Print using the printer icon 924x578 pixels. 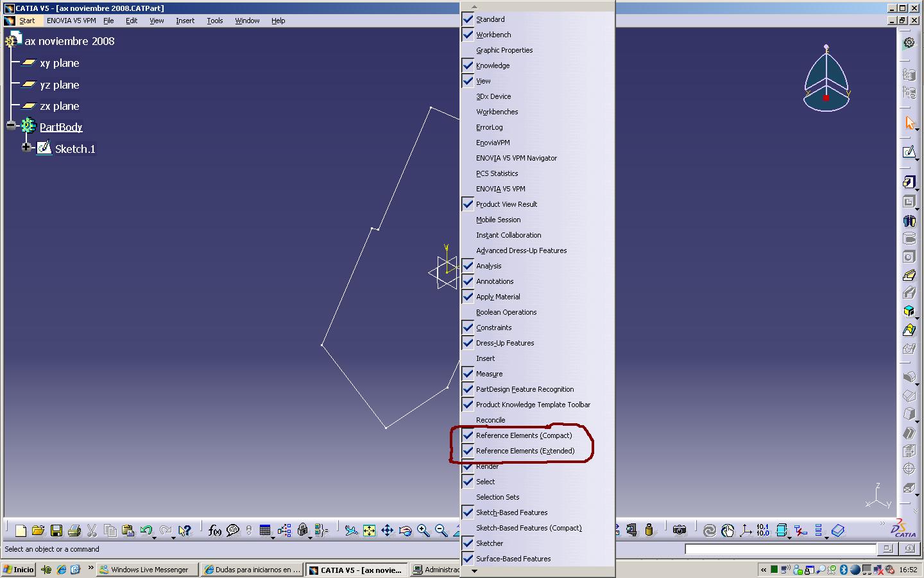point(74,530)
